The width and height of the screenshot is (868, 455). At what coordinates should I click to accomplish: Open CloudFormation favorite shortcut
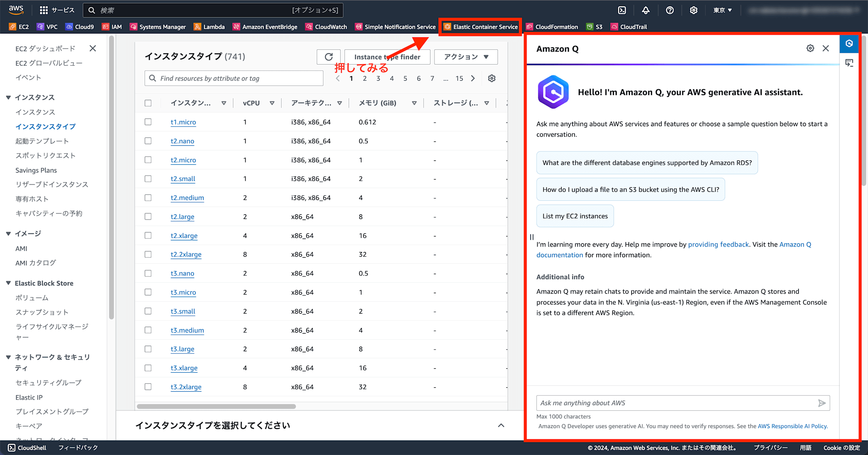[552, 27]
